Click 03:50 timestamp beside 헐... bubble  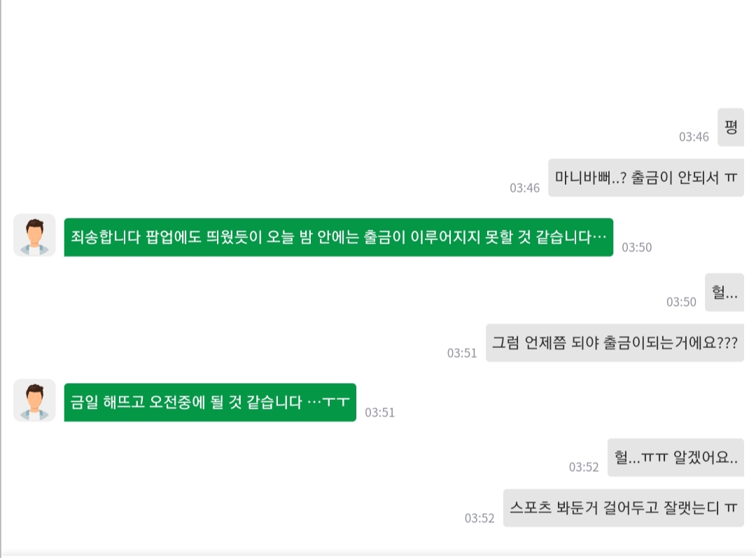681,302
